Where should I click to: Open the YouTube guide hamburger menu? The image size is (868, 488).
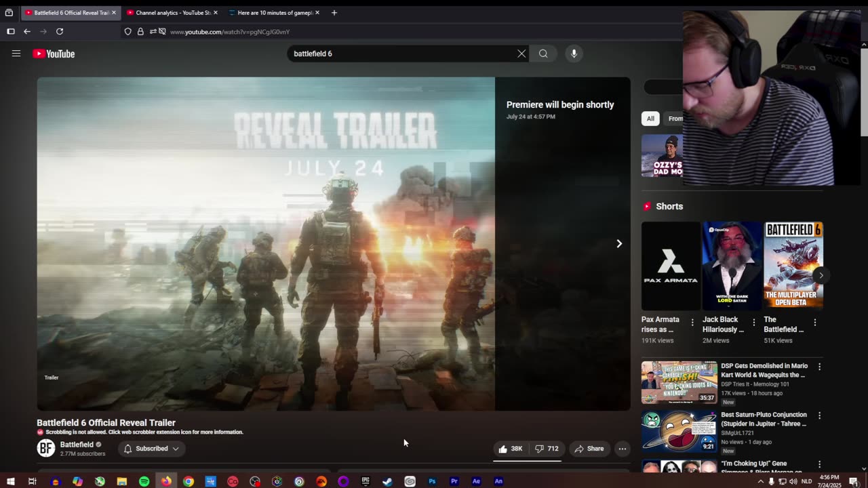[x=16, y=54]
